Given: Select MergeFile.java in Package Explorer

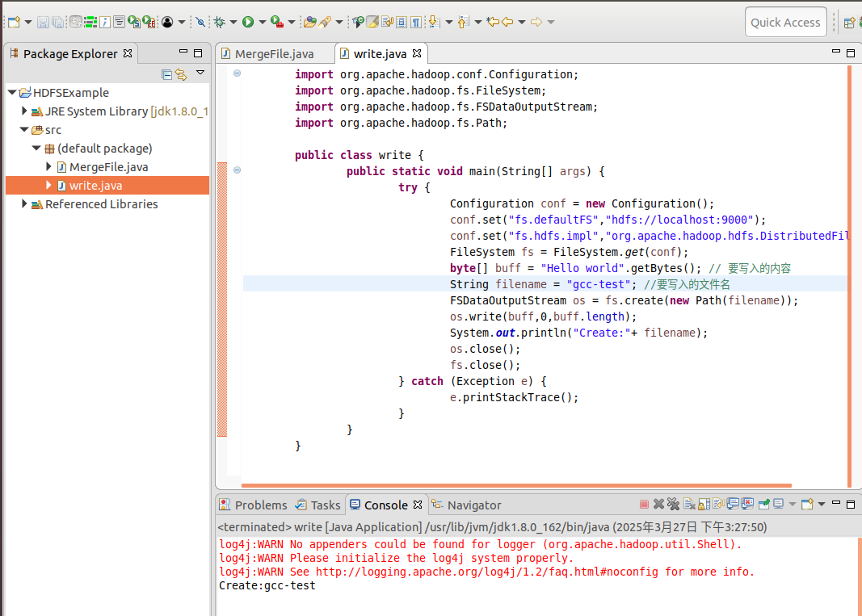Looking at the screenshot, I should (x=108, y=167).
